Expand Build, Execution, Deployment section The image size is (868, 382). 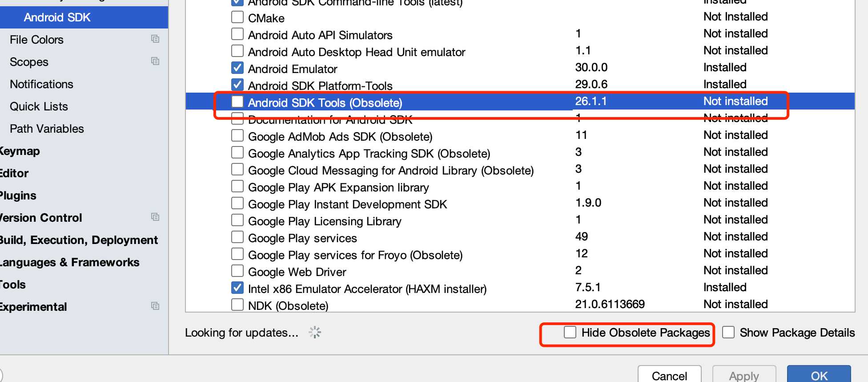[x=79, y=240]
